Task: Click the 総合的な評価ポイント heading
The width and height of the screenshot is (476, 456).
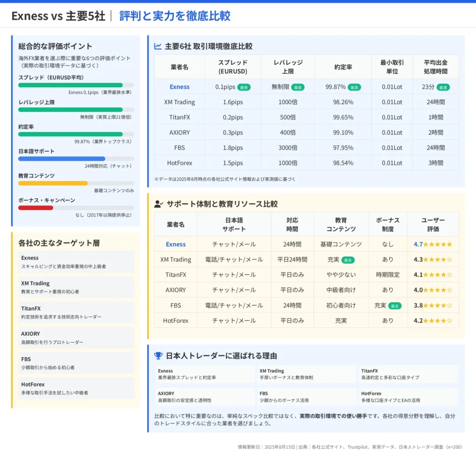Action: coord(55,46)
